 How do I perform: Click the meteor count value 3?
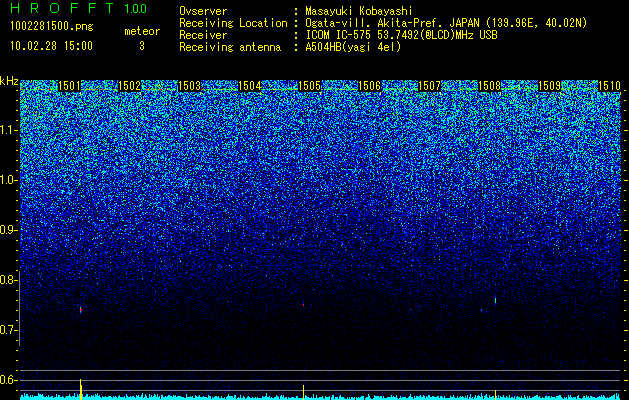tap(142, 46)
